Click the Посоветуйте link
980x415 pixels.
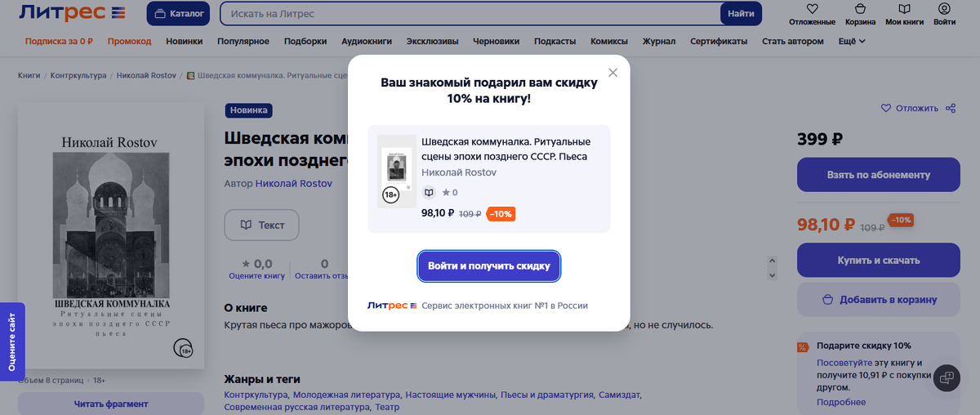[x=845, y=363]
